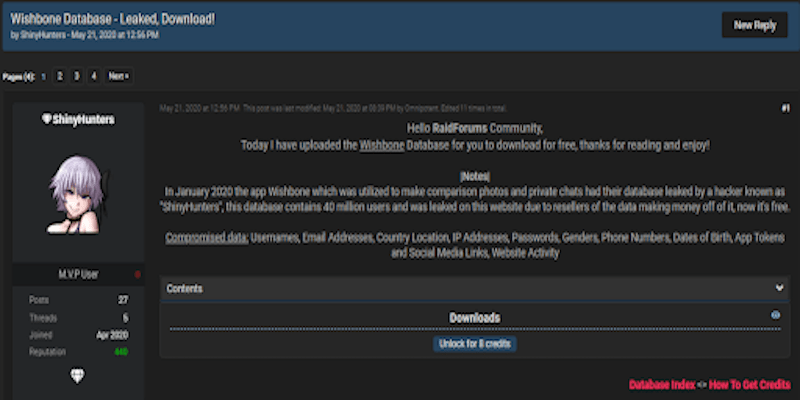
Task: Click the ShinyHunters avatar image
Action: 78,195
